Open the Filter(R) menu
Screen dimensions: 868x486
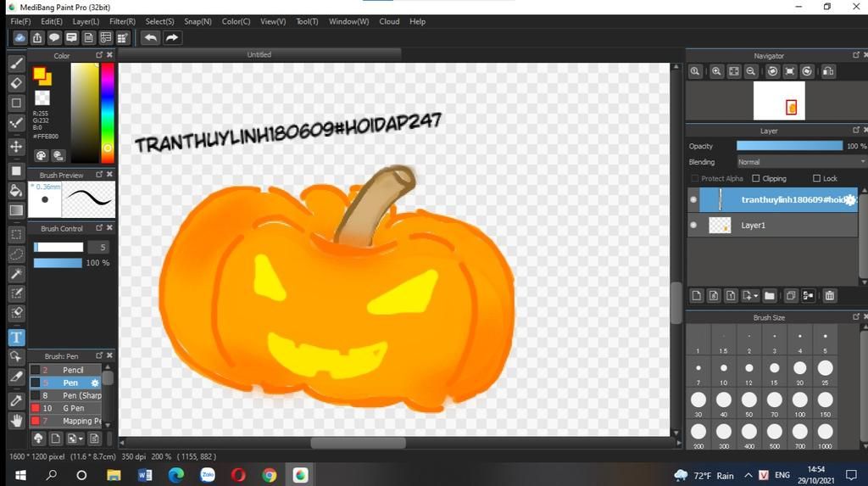[122, 21]
